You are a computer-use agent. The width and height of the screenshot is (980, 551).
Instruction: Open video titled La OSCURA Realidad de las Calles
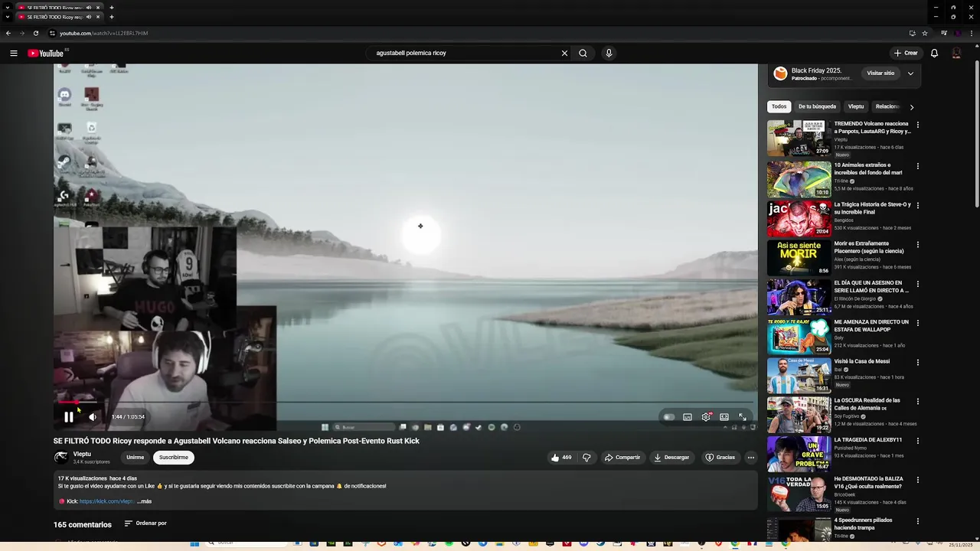pyautogui.click(x=868, y=404)
